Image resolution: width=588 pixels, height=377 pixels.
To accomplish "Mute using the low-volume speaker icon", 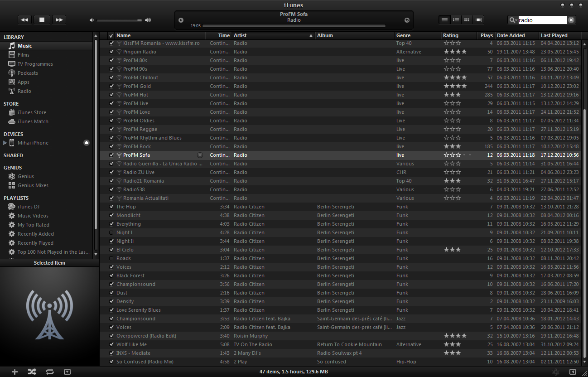I will click(x=92, y=20).
